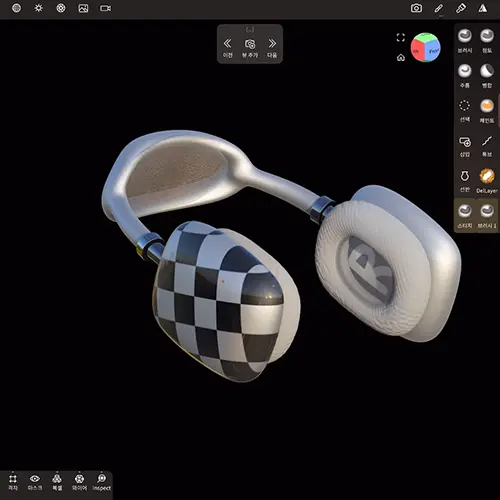This screenshot has height=500, width=500.
Task: Open the camera video menu
Action: coord(106,8)
